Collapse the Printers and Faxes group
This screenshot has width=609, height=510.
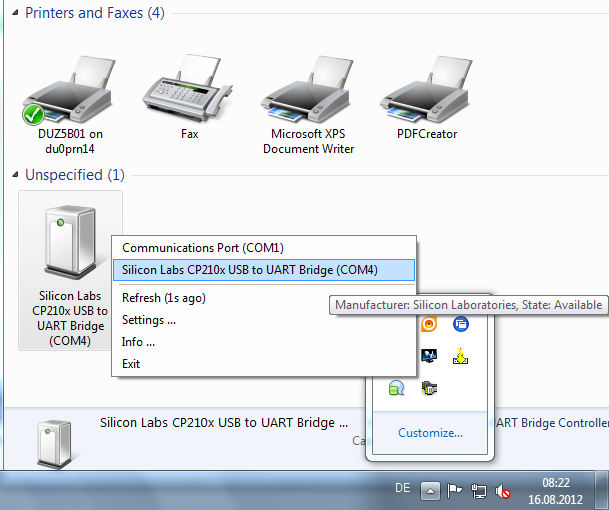15,13
